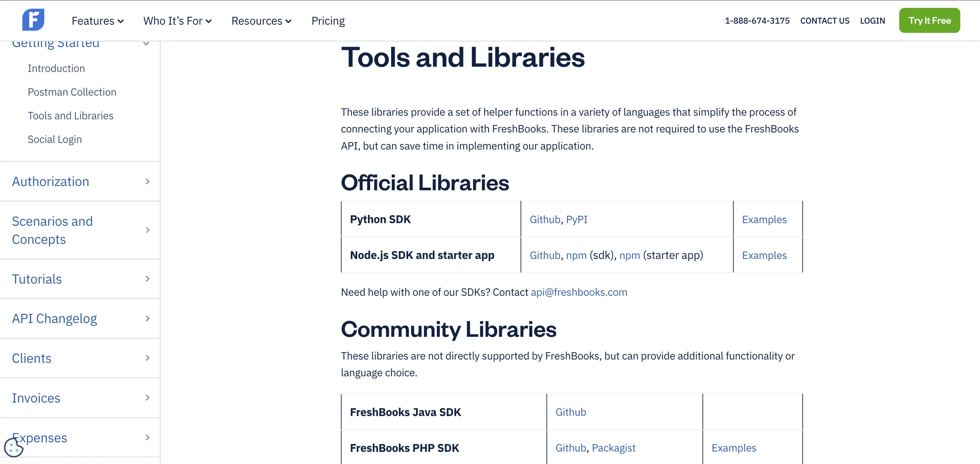This screenshot has height=464, width=980.
Task: Open Node.js SDK Examples link
Action: [764, 255]
